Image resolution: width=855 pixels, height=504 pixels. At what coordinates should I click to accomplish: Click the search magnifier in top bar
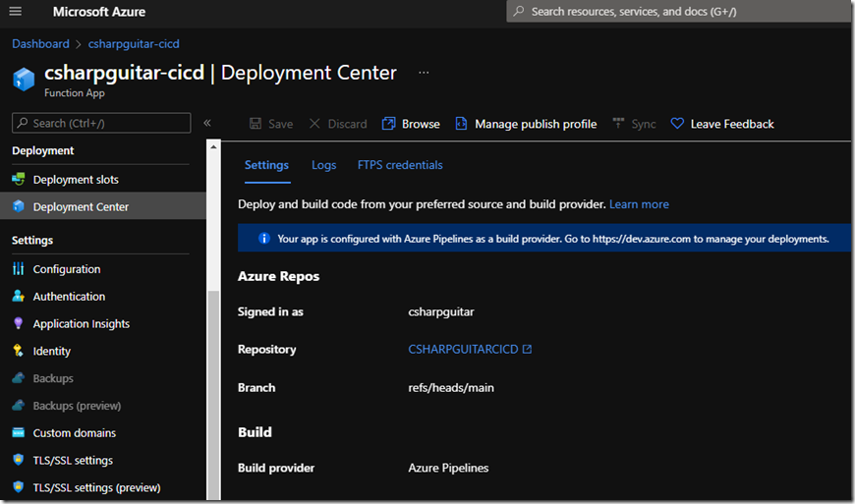coord(519,11)
